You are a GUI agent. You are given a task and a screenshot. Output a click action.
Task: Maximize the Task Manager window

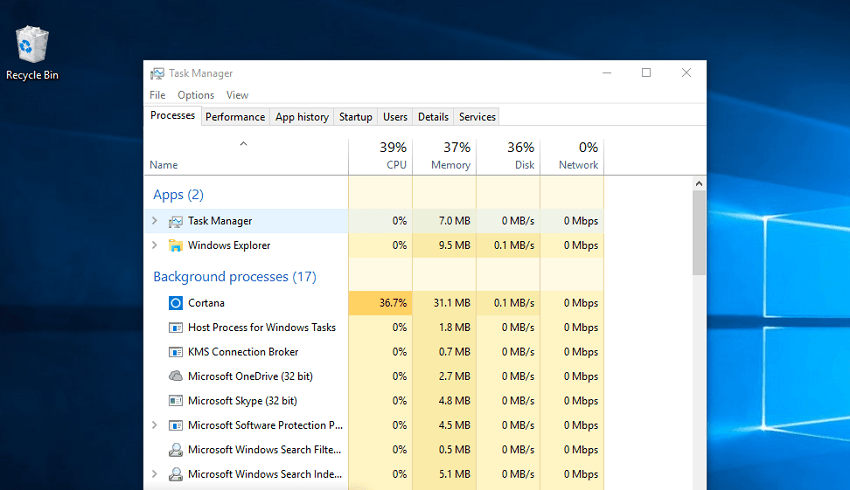point(646,73)
